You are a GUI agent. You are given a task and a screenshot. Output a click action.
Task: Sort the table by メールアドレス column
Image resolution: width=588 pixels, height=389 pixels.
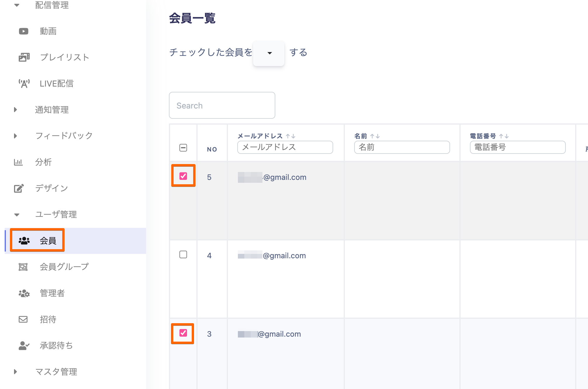(291, 136)
